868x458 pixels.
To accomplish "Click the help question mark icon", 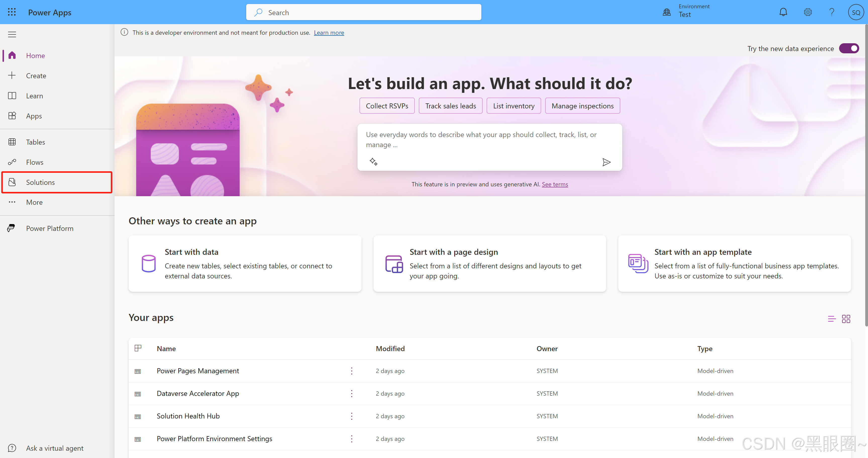I will [832, 12].
